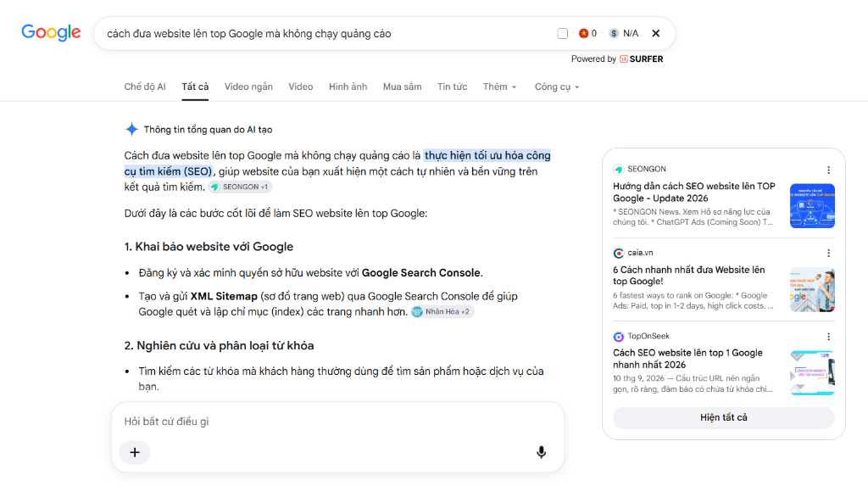Screen dimensions: 868x486
Task: Click the SEONGON source name in card
Action: coord(647,169)
